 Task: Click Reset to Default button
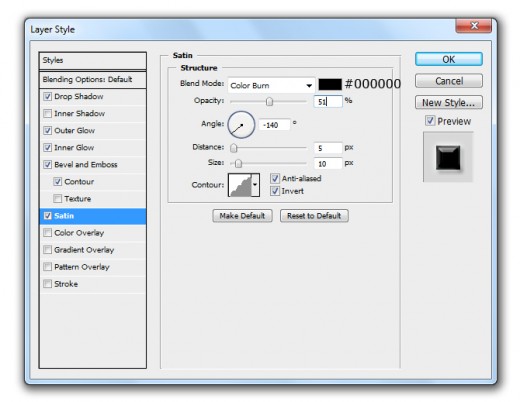pos(314,216)
